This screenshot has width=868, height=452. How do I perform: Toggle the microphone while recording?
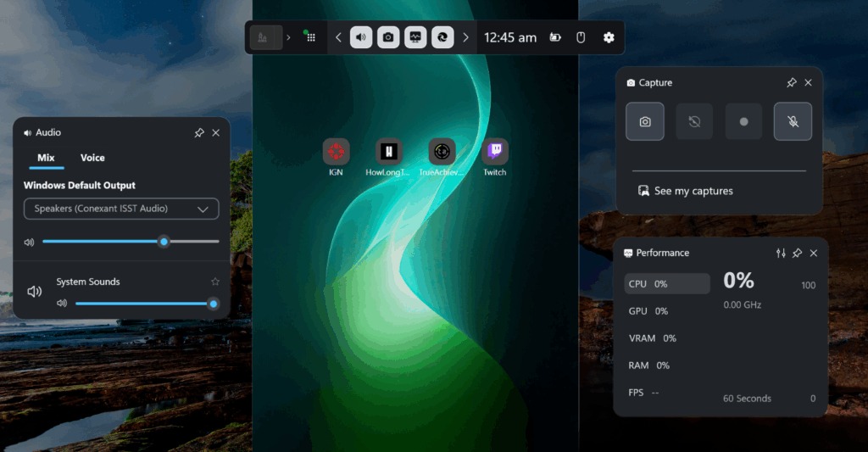793,121
